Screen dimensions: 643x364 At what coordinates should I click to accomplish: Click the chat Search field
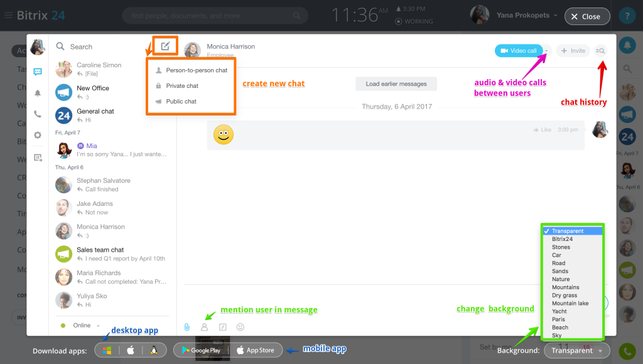click(x=100, y=46)
